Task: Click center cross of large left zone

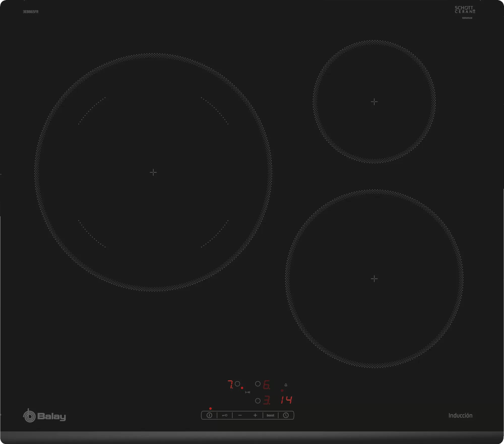Action: [x=153, y=172]
